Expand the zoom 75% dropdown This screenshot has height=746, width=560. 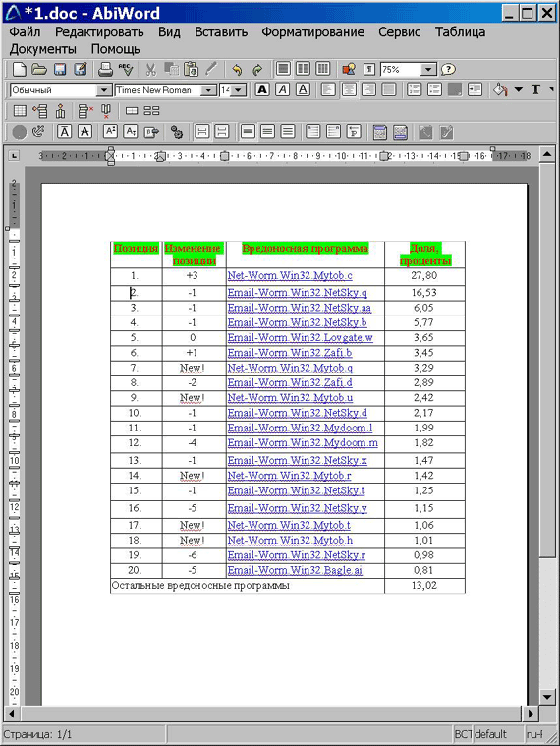428,70
